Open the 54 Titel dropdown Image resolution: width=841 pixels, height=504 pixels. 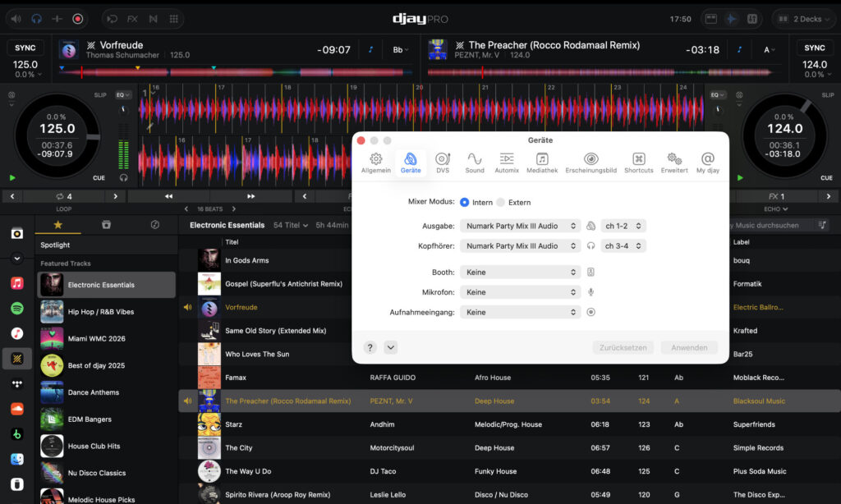[x=291, y=225]
